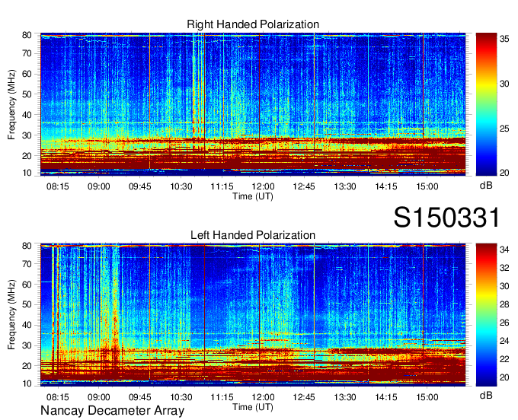Click "Frequency (MHz)" label of Right Handed plot
This screenshot has width=518, height=420.
point(11,104)
